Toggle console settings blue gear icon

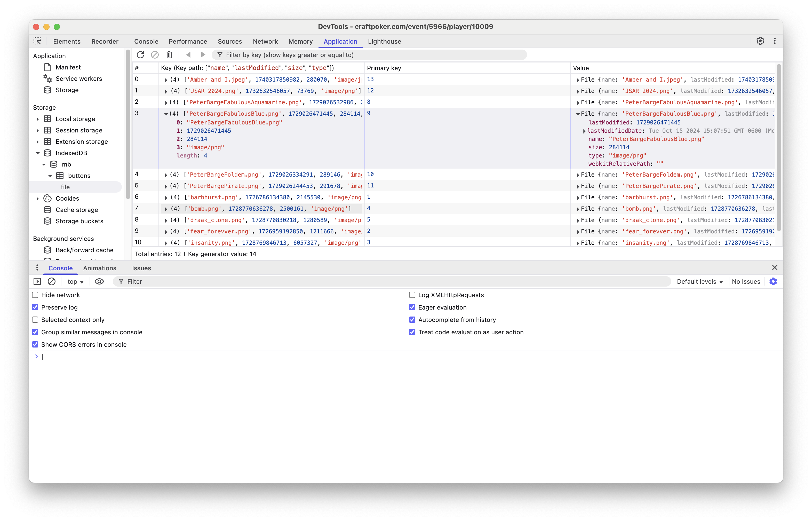pos(773,281)
